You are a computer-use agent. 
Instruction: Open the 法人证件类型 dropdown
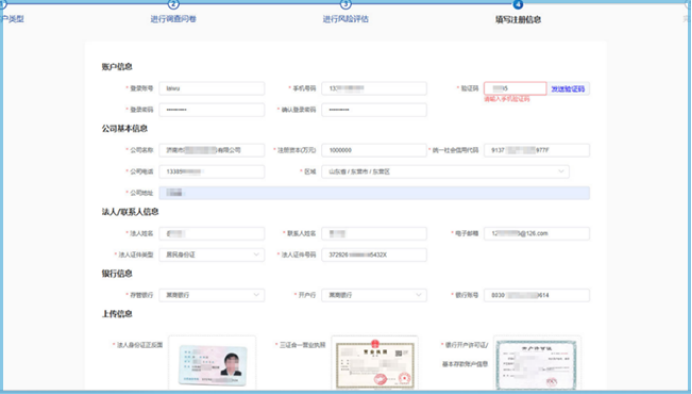(212, 255)
